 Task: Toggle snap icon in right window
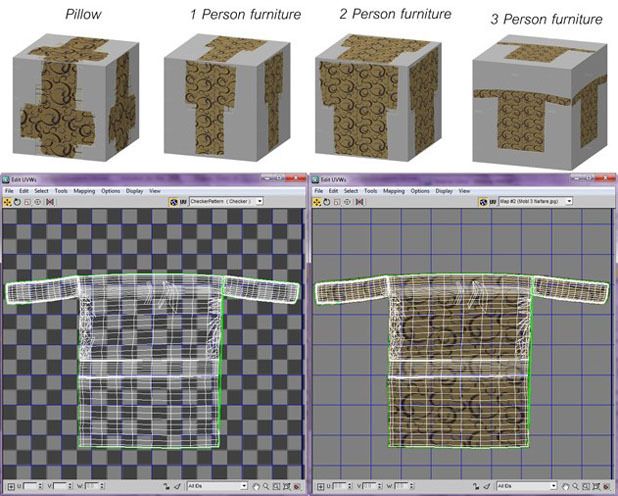tap(606, 487)
